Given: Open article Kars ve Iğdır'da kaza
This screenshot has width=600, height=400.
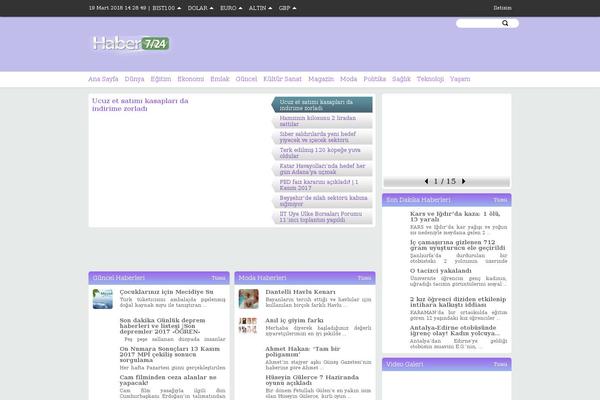Looking at the screenshot, I should (455, 217).
